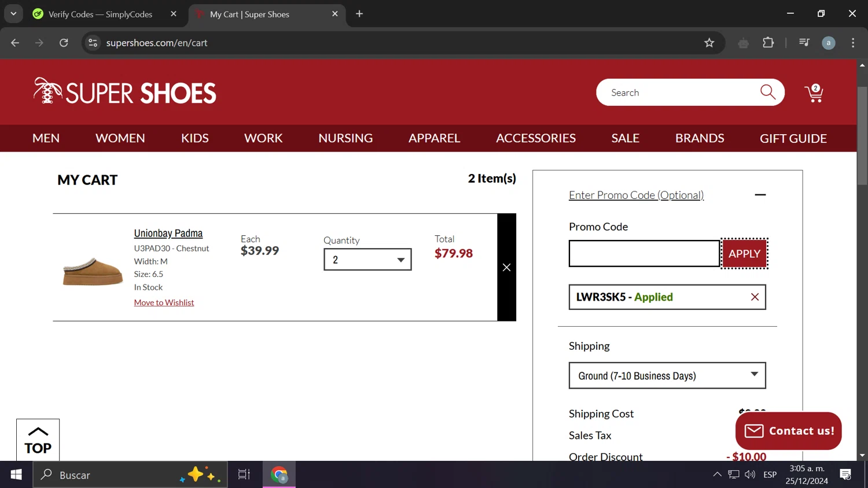Click the scrollbar down arrow
This screenshot has width=868, height=488.
click(x=862, y=456)
